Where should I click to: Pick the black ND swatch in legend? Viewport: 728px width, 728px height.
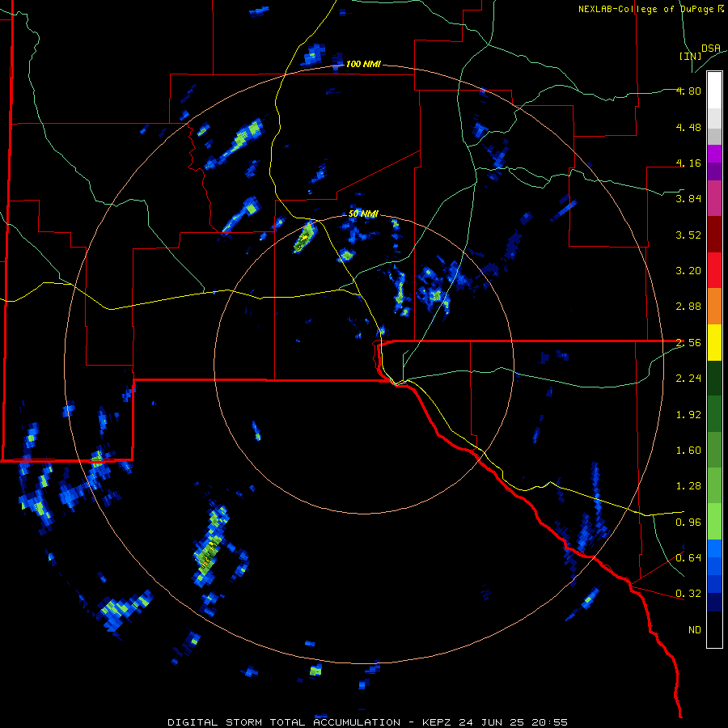[714, 629]
